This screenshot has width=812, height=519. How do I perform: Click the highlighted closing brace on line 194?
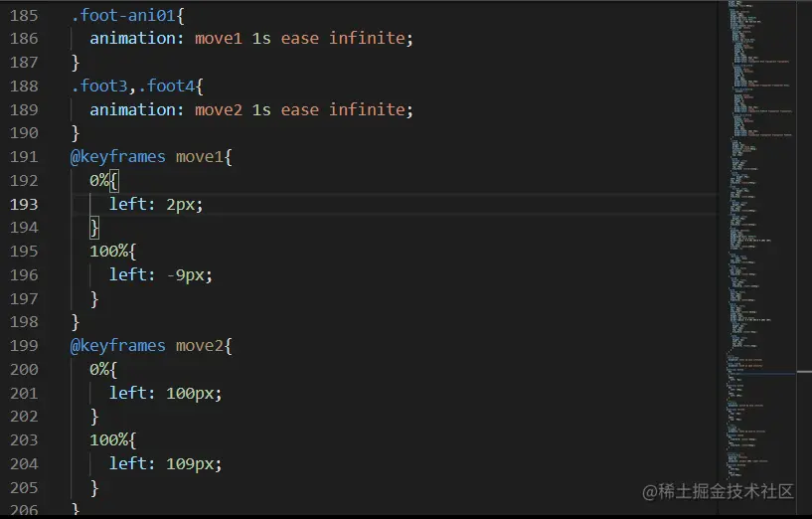(x=95, y=228)
